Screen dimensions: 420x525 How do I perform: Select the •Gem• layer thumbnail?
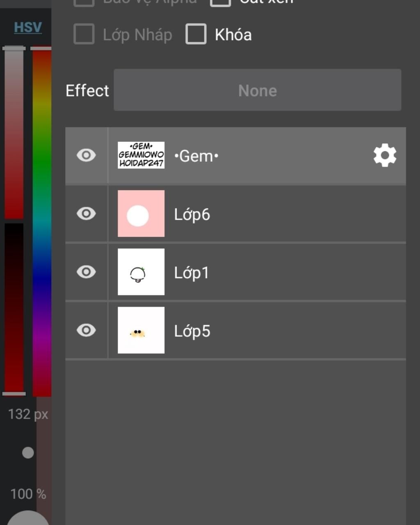click(x=141, y=155)
